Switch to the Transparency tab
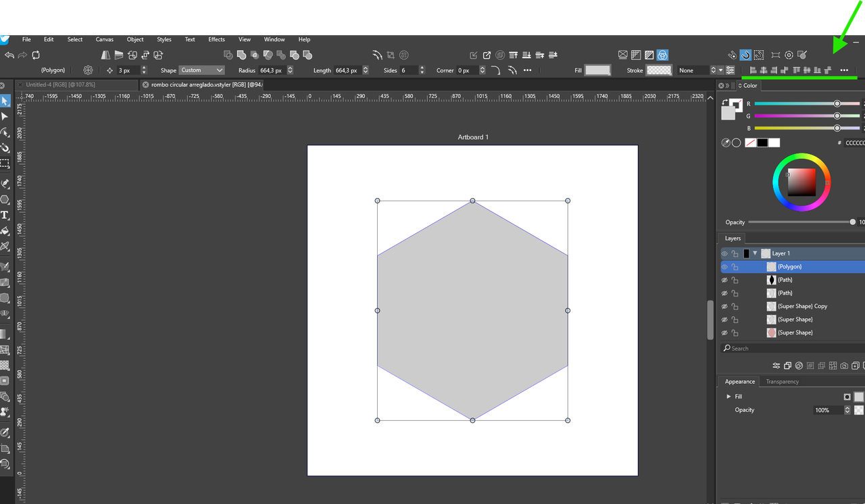865x504 pixels. pyautogui.click(x=783, y=382)
